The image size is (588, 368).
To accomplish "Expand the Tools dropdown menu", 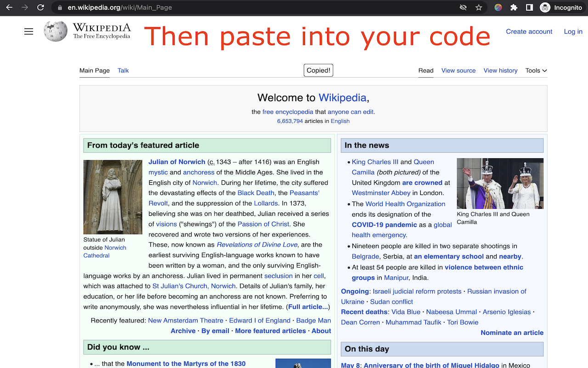I will click(536, 70).
